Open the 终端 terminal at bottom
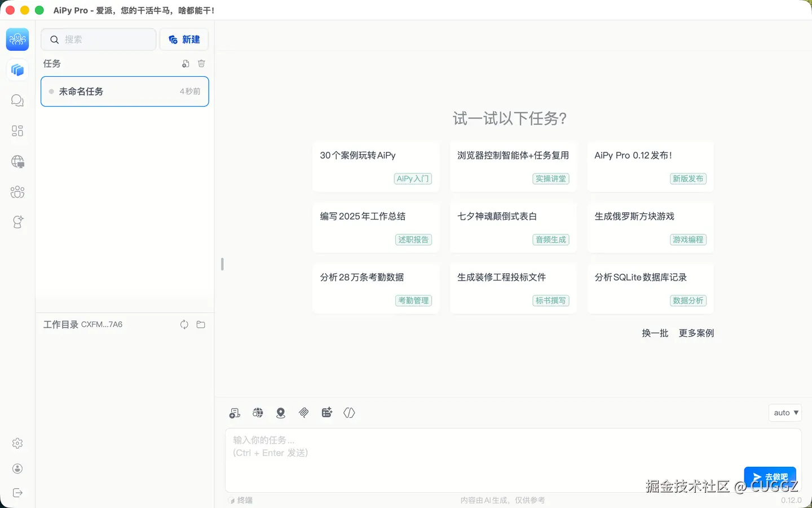Image resolution: width=812 pixels, height=508 pixels. point(241,500)
